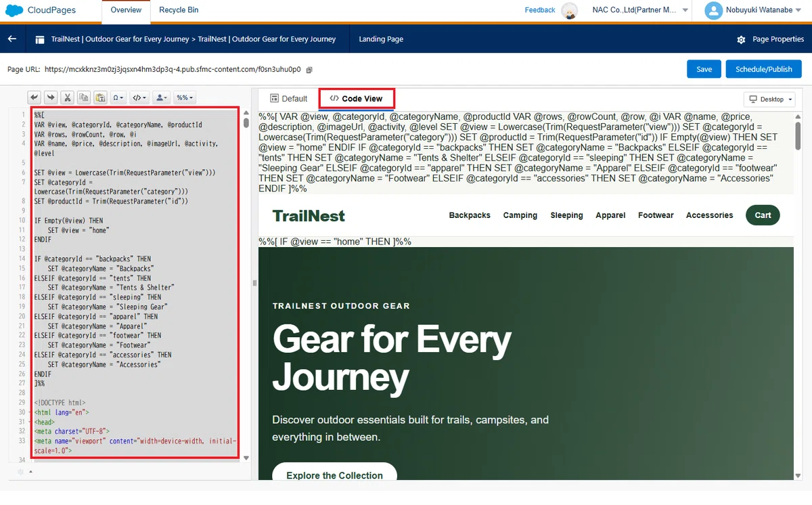Image resolution: width=812 pixels, height=505 pixels.
Task: Select the Code View tab
Action: tap(356, 99)
